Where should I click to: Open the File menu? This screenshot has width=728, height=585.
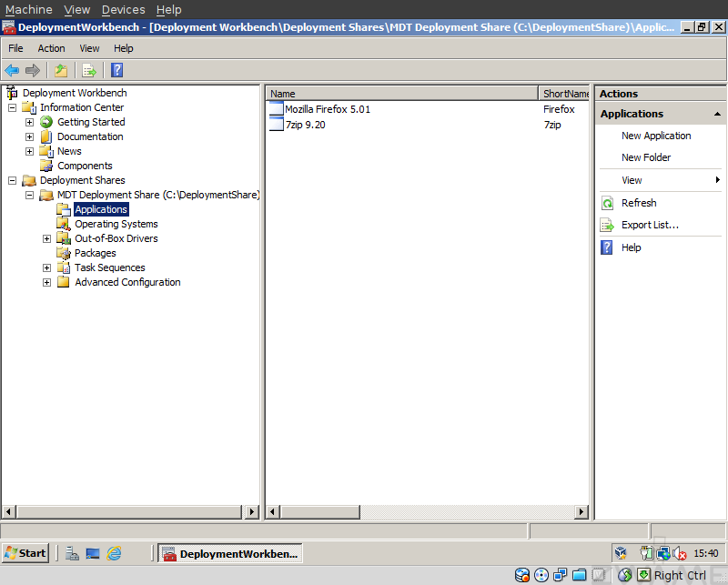click(15, 48)
